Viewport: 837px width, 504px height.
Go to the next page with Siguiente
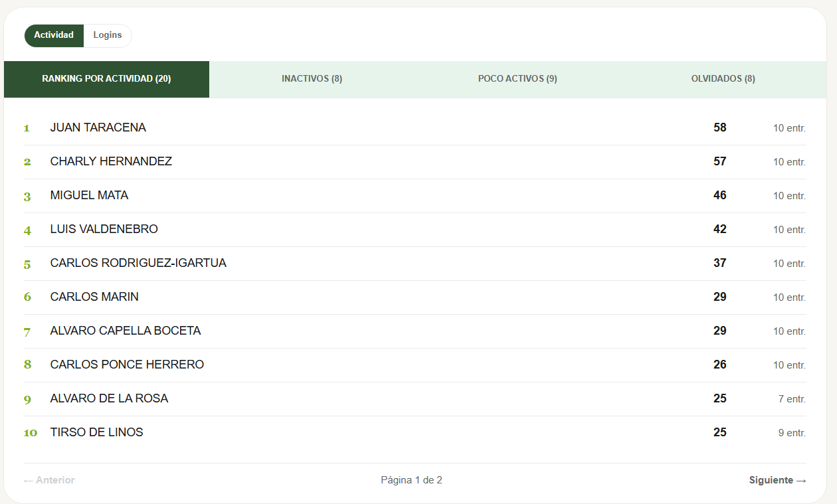point(777,480)
